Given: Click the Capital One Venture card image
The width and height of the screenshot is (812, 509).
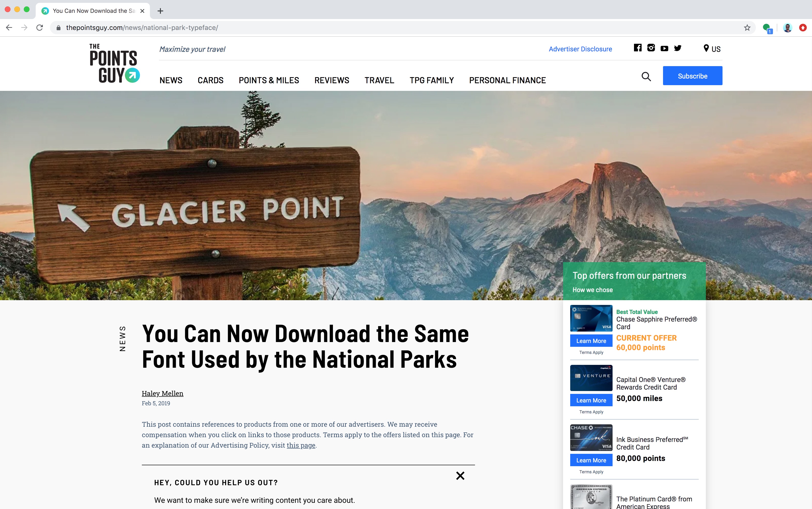Looking at the screenshot, I should pos(591,378).
